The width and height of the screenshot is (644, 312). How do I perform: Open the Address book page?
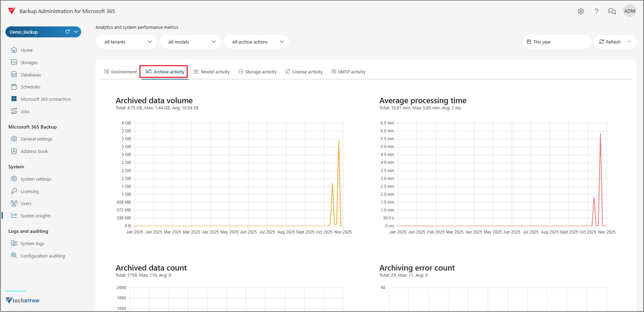[x=34, y=151]
